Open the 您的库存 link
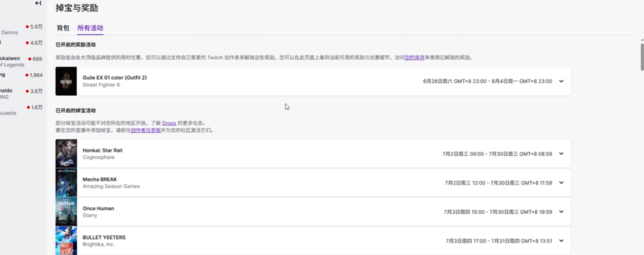 click(414, 58)
